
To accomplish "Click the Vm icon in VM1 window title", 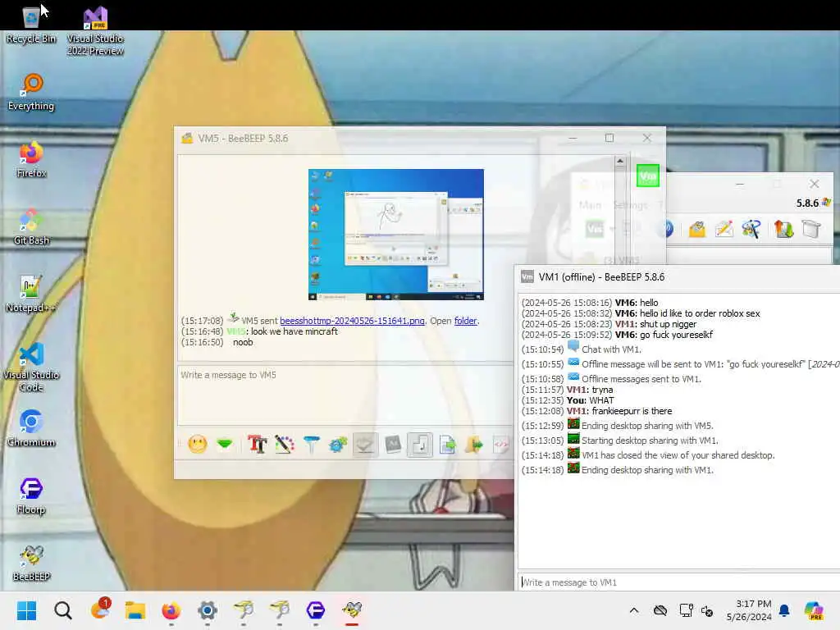I will click(527, 276).
